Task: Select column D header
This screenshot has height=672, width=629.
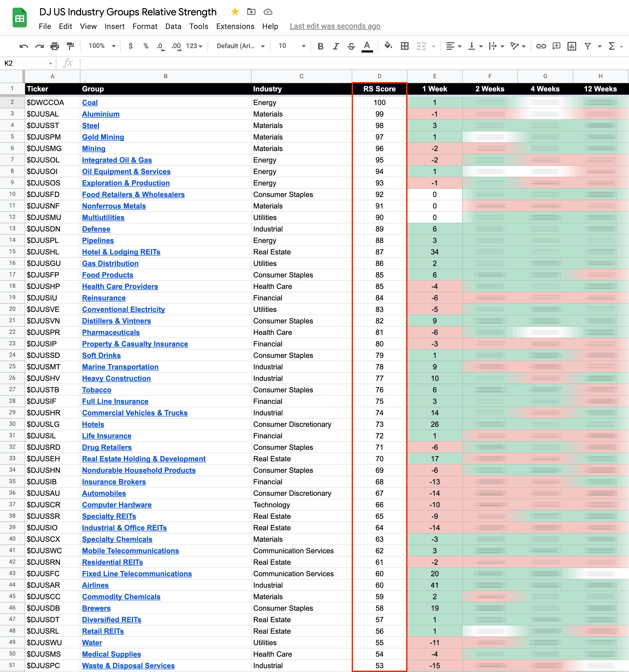Action: 379,76
